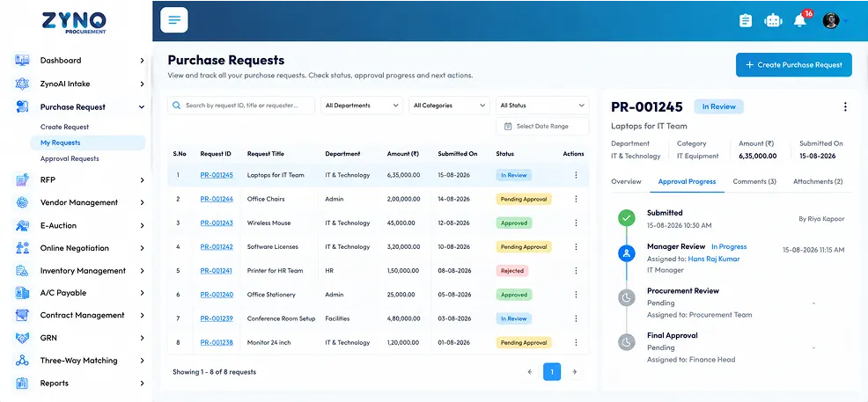Open the Select Date Range picker
This screenshot has width=868, height=402.
[542, 126]
